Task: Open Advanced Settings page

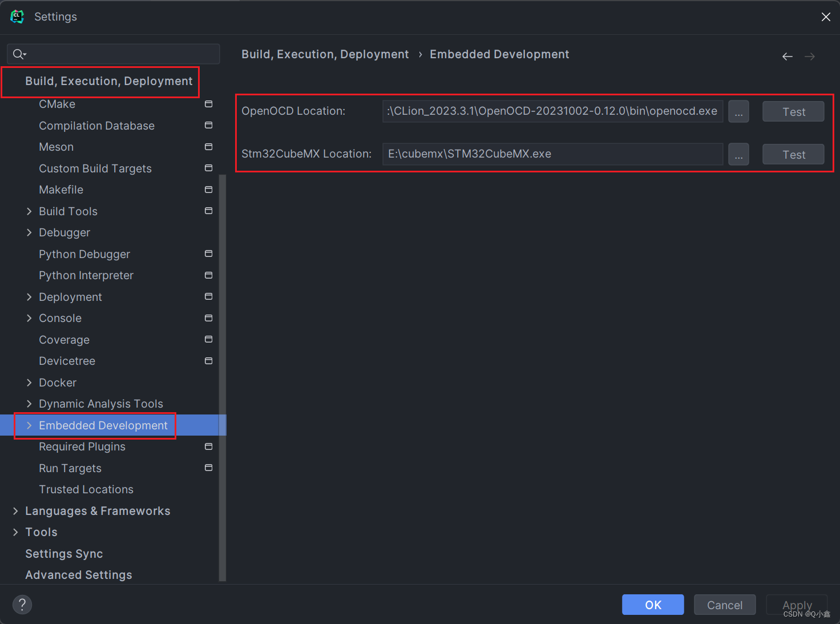Action: (79, 575)
